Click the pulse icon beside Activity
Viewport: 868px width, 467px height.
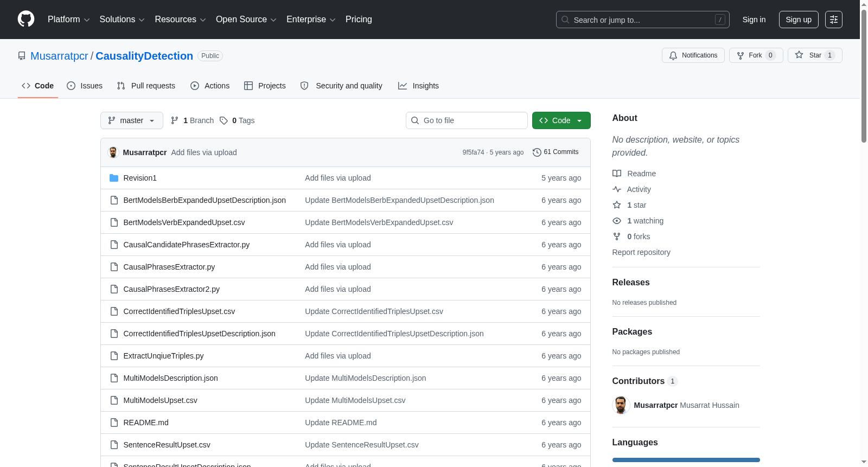click(617, 189)
